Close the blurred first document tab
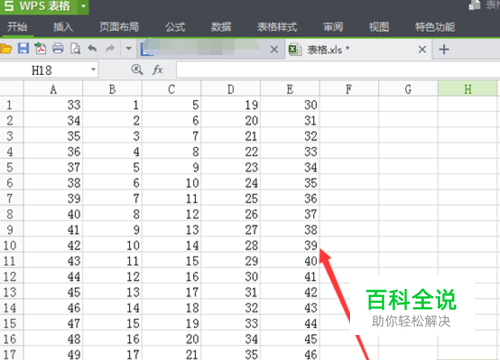The width and height of the screenshot is (500, 360). tap(274, 50)
